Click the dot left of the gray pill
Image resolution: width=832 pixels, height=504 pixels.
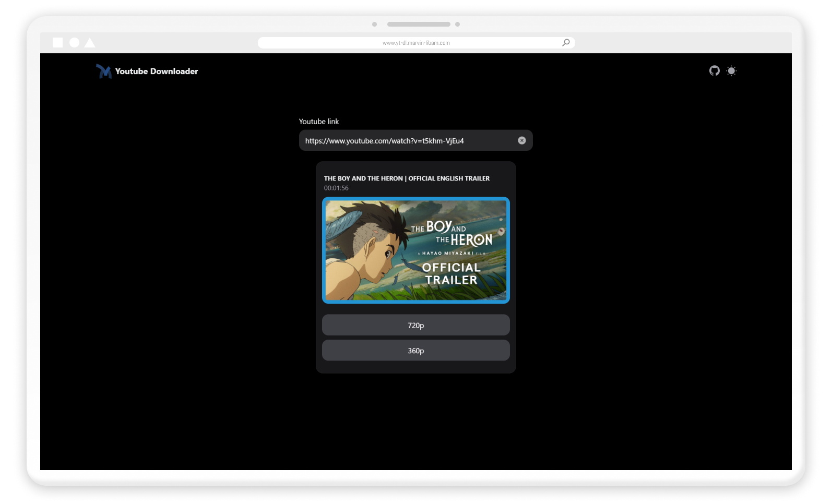pyautogui.click(x=374, y=25)
